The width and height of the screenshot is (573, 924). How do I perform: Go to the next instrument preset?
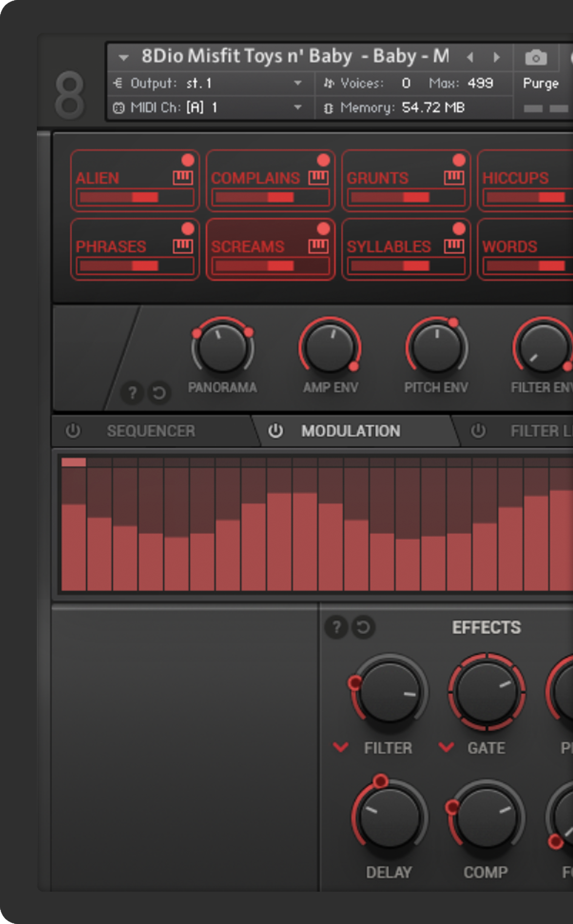pos(497,57)
